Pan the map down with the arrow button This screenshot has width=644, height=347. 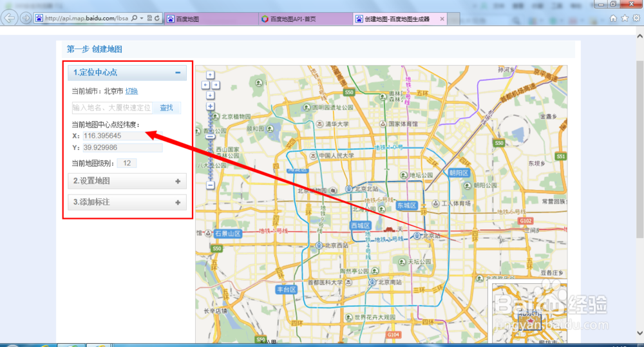pyautogui.click(x=211, y=95)
